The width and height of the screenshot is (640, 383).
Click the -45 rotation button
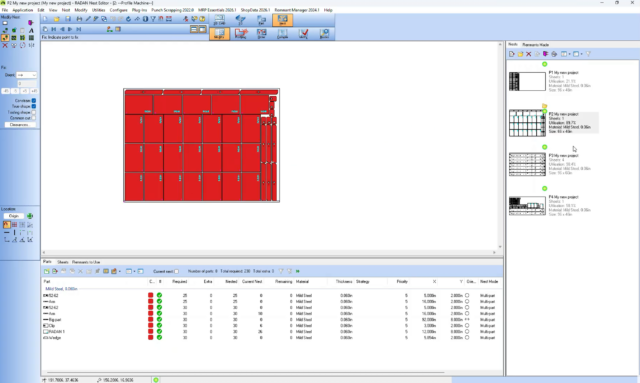[6, 91]
